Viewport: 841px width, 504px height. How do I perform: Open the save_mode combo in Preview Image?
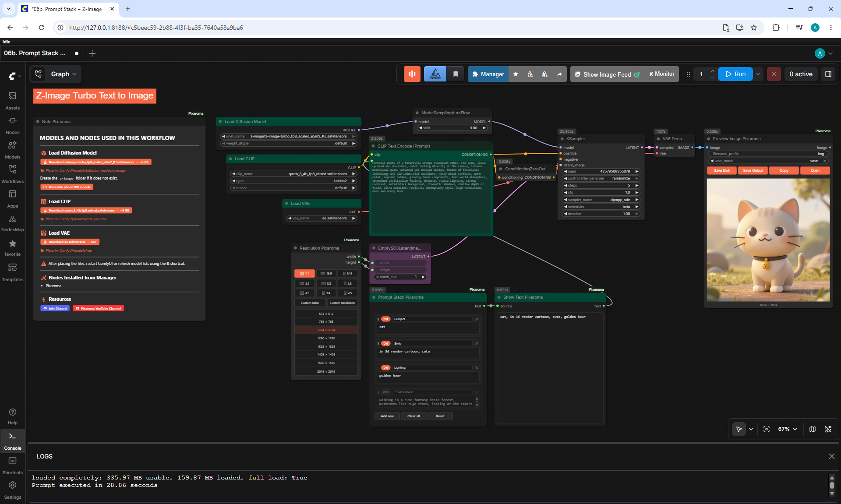click(769, 161)
